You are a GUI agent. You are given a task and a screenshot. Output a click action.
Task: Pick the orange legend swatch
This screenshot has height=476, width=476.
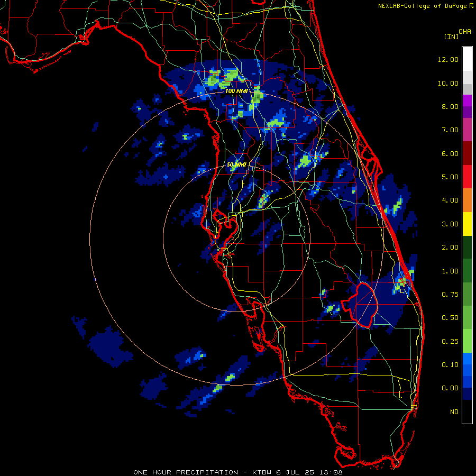point(467,200)
